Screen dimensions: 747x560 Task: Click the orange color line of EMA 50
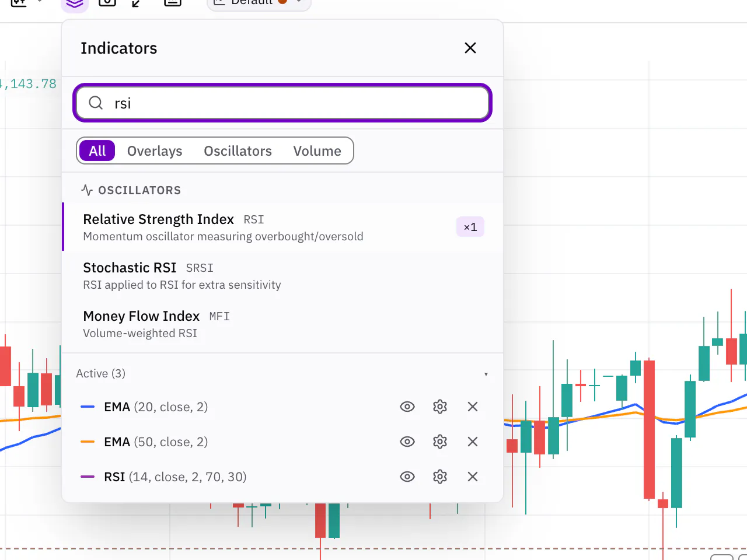coord(88,442)
